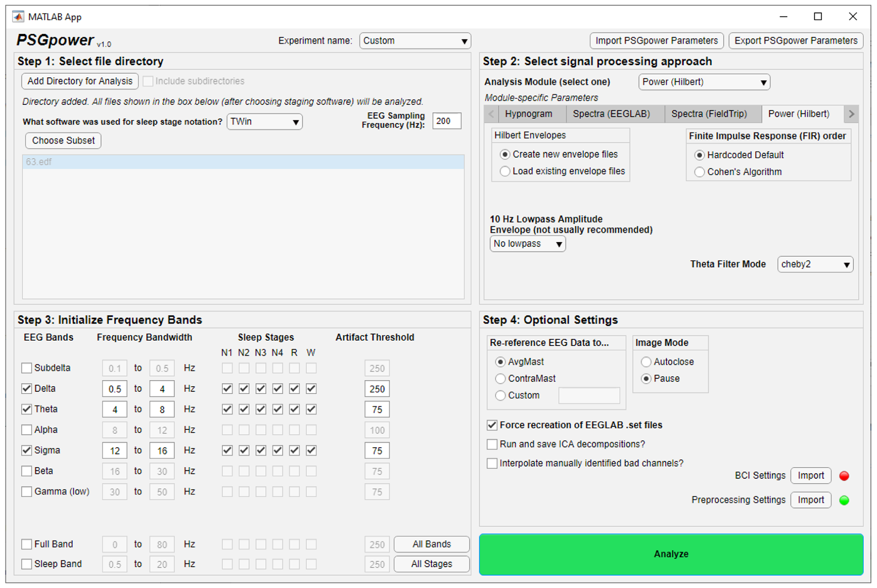Select 63.edf in the file list
The image size is (877, 588).
point(243,162)
